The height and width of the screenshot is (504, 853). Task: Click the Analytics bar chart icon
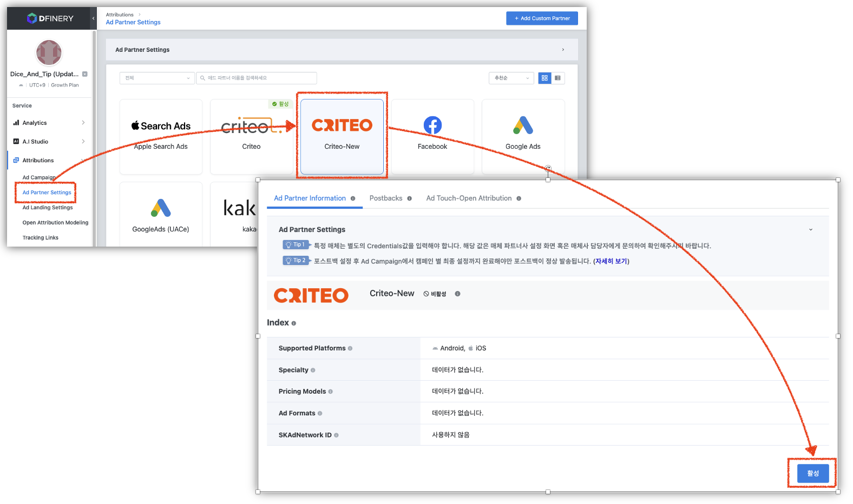(16, 123)
